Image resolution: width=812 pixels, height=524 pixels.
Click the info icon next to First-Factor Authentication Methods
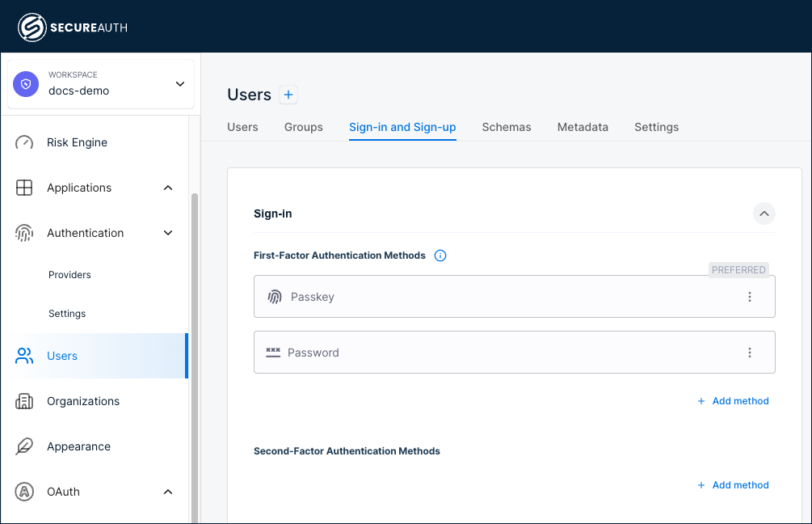point(440,255)
